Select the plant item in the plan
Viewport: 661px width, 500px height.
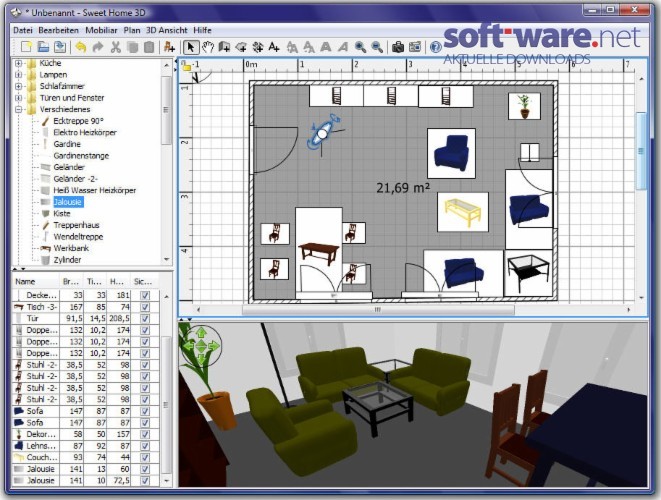[x=524, y=106]
